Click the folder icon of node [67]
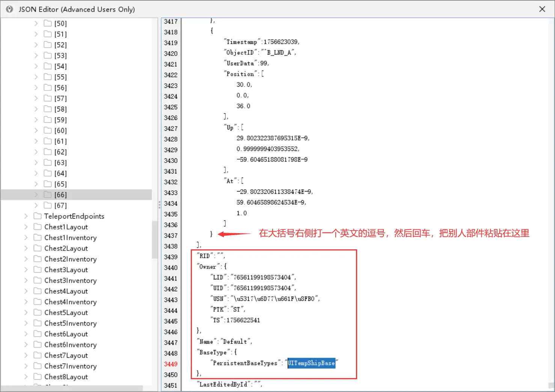The height and width of the screenshot is (392, 555). click(x=48, y=205)
